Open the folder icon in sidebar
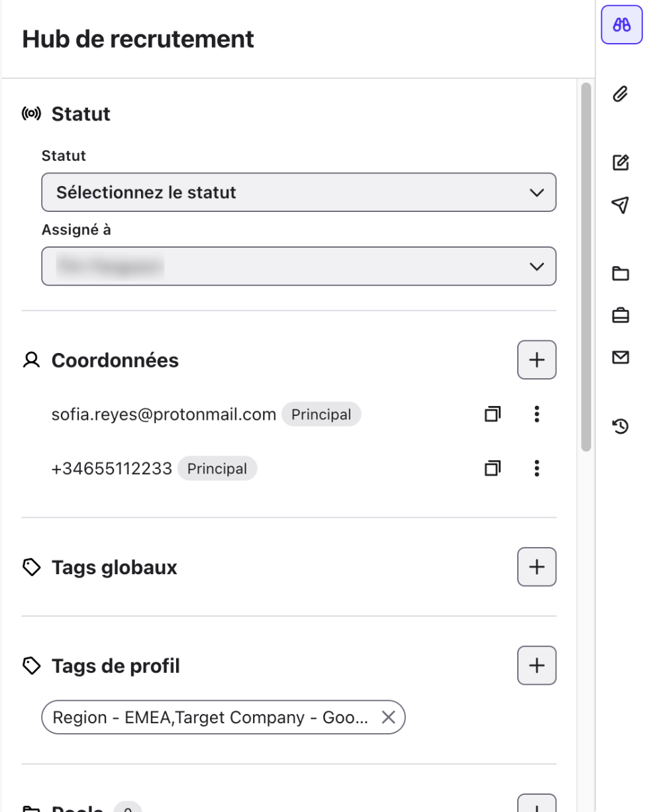The image size is (649, 812). coord(620,274)
